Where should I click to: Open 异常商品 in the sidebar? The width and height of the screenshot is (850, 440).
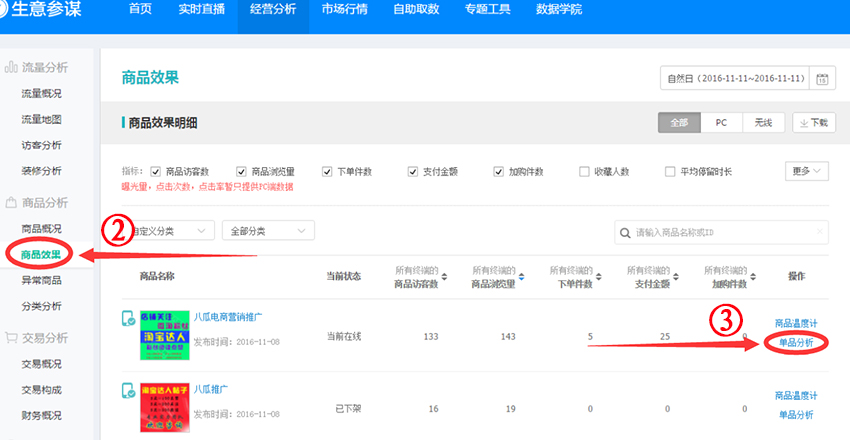42,281
